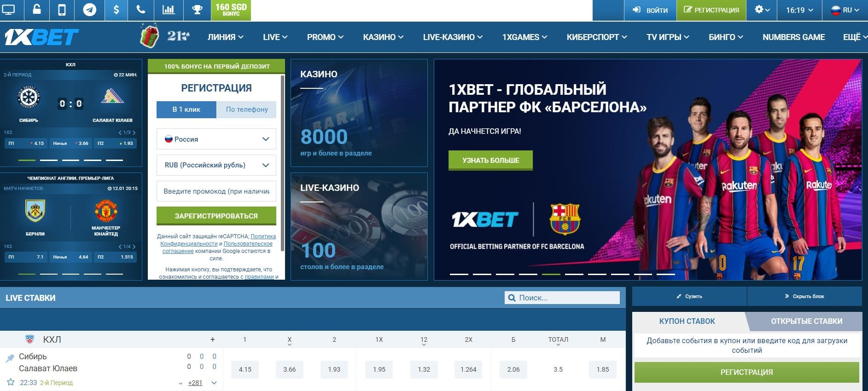Click the mobile apps phone icon

(x=62, y=10)
